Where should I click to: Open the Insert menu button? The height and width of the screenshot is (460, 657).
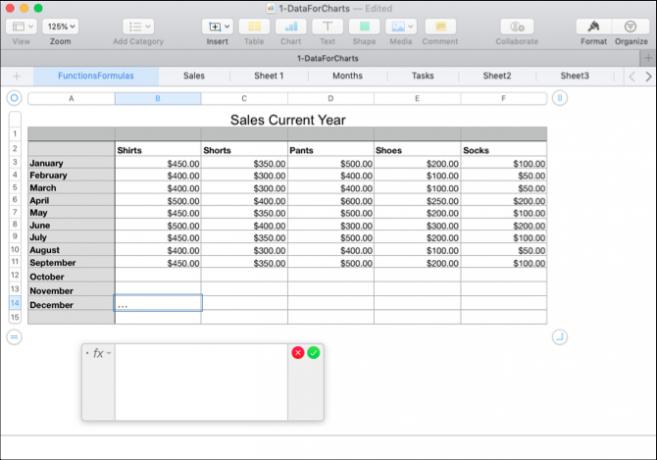tap(217, 26)
